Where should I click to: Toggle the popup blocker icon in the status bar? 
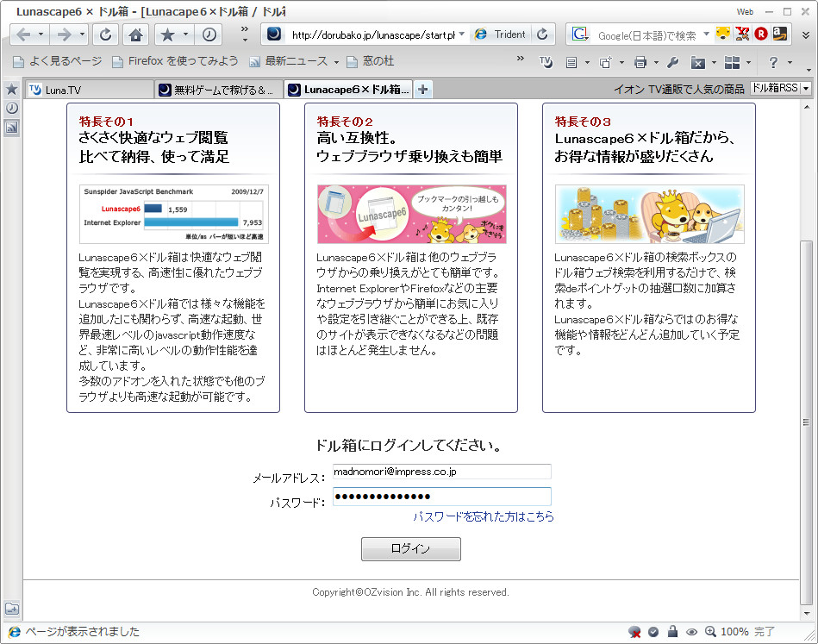pos(634,631)
